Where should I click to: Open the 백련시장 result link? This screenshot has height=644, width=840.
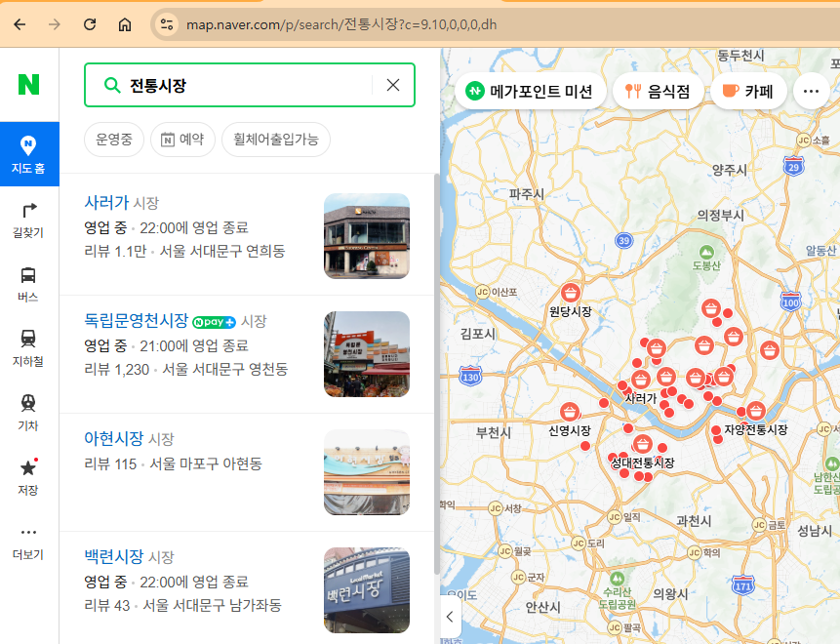[113, 556]
